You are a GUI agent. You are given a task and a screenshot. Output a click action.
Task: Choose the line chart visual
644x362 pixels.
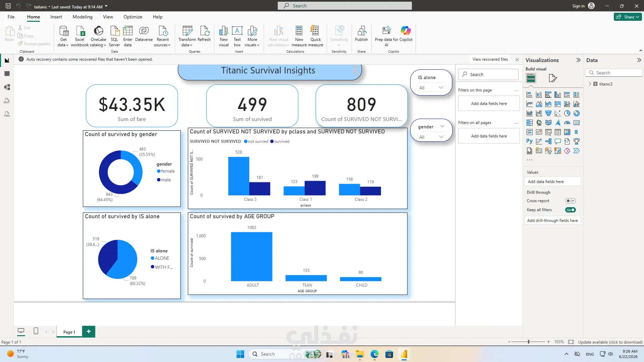click(x=530, y=104)
